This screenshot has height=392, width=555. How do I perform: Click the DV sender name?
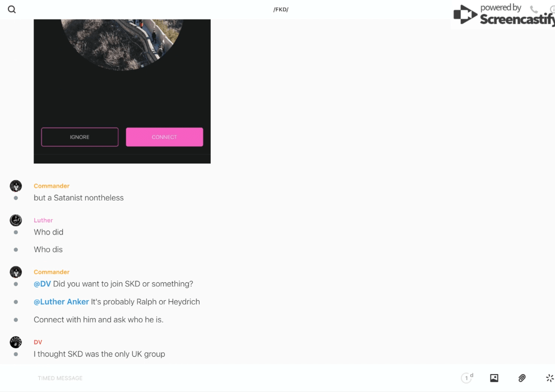pos(38,342)
